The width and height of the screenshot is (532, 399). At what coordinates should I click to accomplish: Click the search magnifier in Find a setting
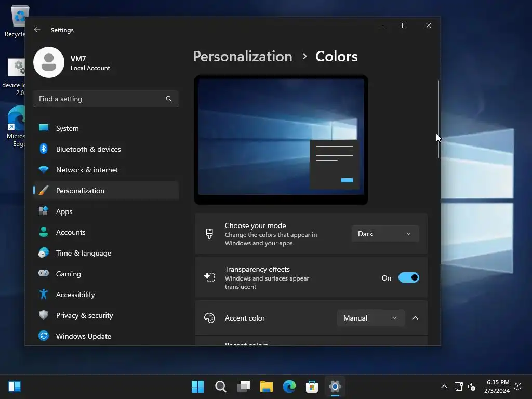coord(169,99)
